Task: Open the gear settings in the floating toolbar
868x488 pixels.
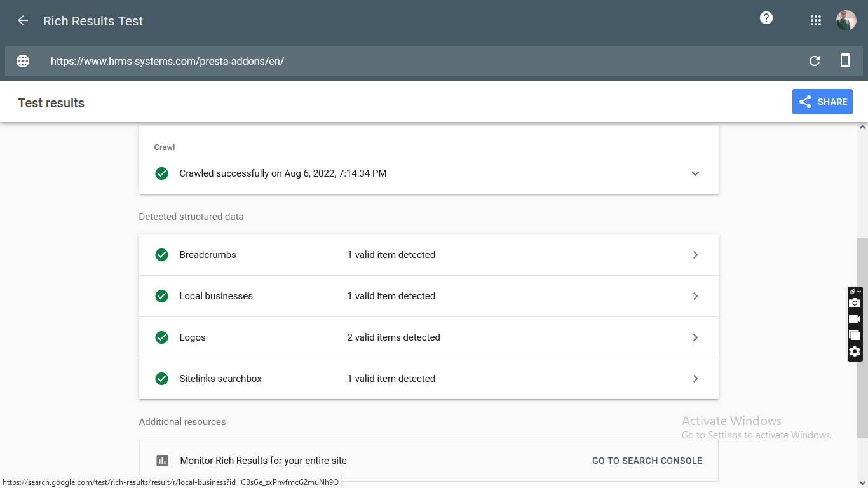Action: click(x=855, y=351)
